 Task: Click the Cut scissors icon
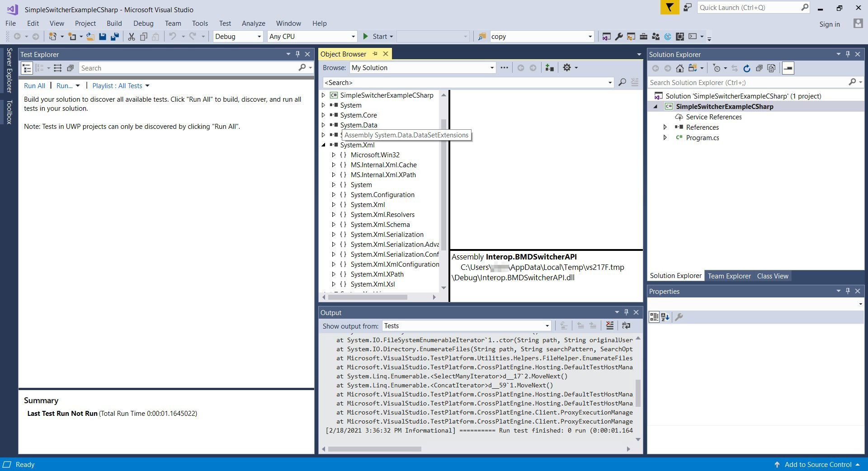[132, 37]
